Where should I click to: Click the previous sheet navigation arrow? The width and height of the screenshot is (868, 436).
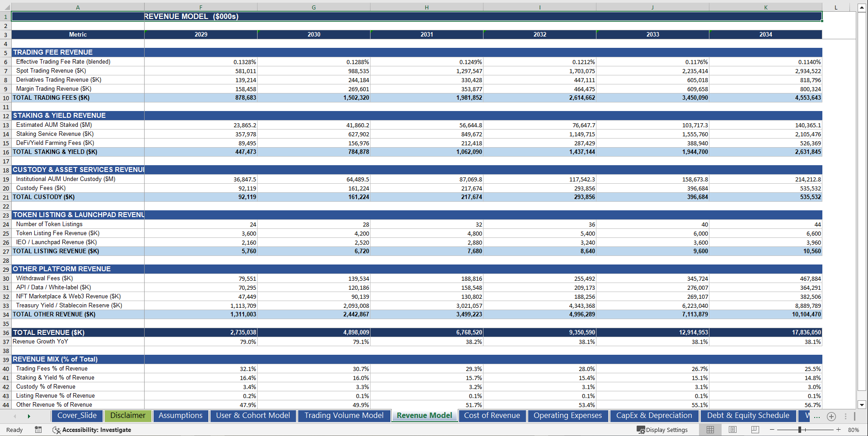[x=14, y=417]
